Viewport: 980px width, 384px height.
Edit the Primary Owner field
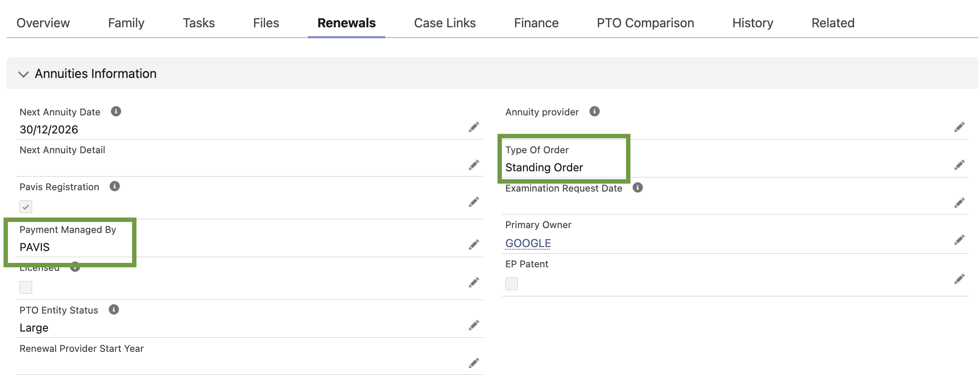point(959,240)
